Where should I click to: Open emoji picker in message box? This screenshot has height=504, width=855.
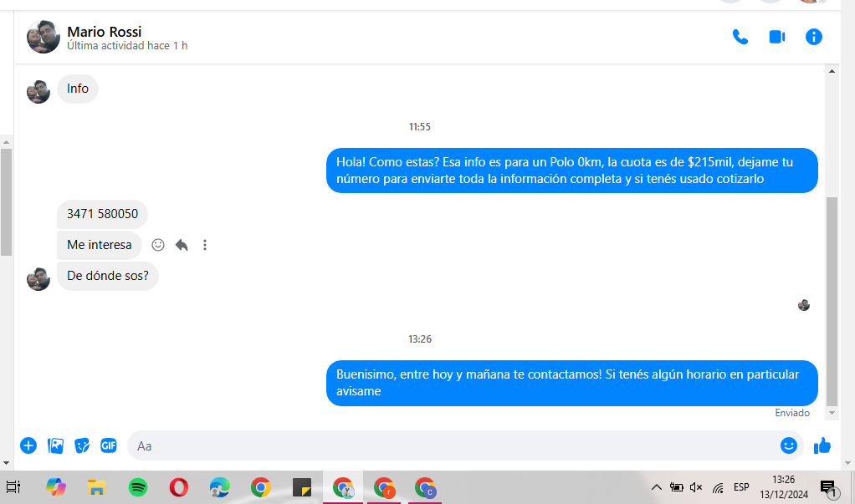(x=788, y=445)
